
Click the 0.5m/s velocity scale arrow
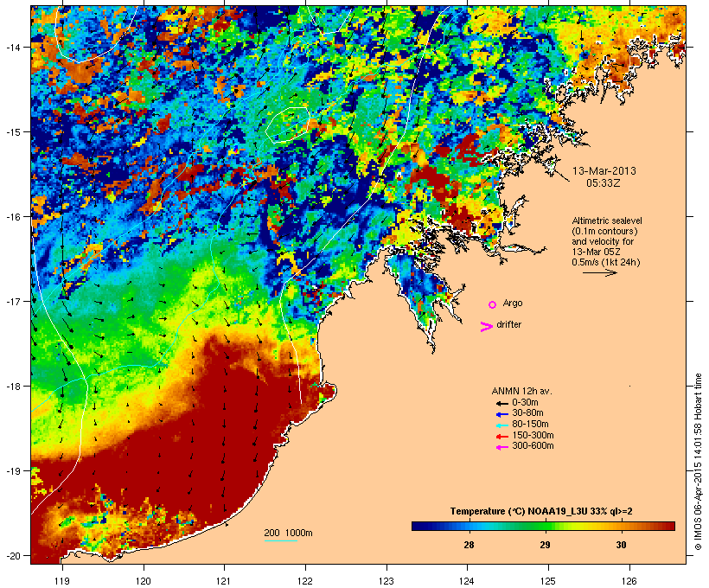[x=599, y=272]
